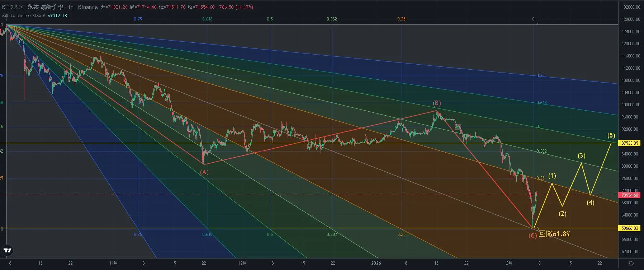Select the yellow (5) wave label
This screenshot has height=270, width=644.
coord(611,136)
